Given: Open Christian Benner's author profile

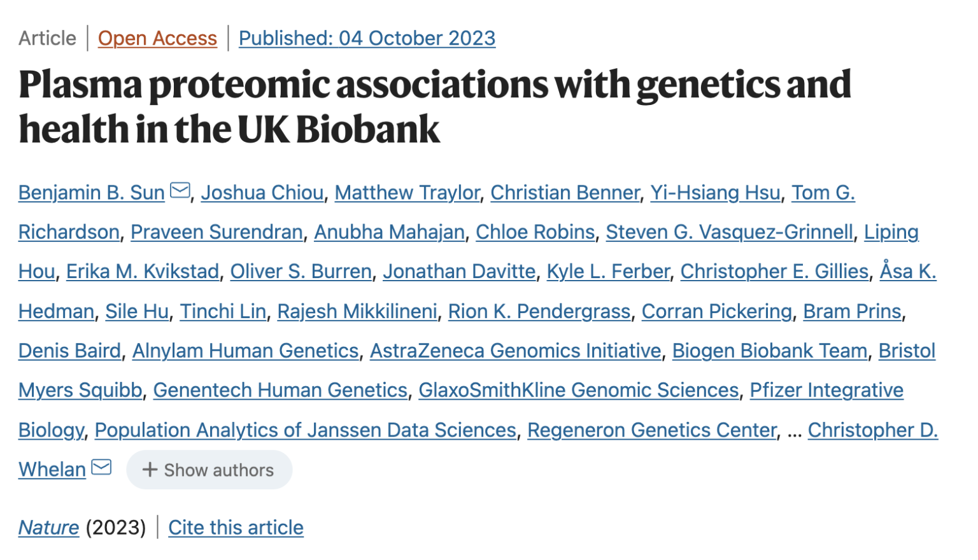Looking at the screenshot, I should 563,192.
